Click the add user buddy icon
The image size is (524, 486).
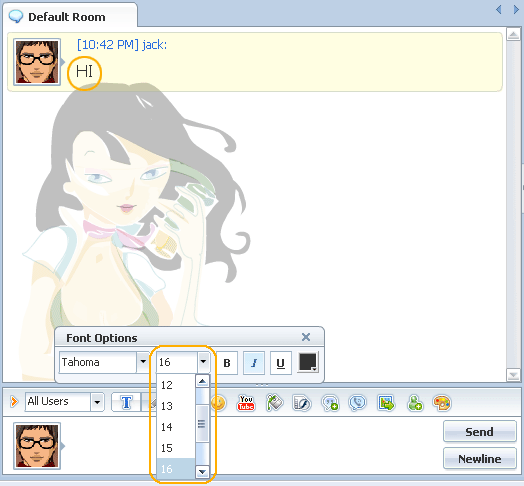[415, 403]
